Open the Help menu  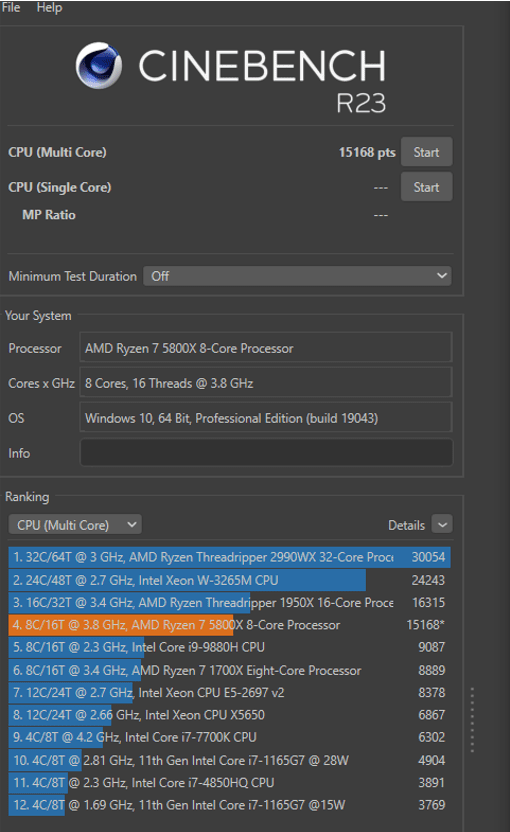(x=49, y=7)
